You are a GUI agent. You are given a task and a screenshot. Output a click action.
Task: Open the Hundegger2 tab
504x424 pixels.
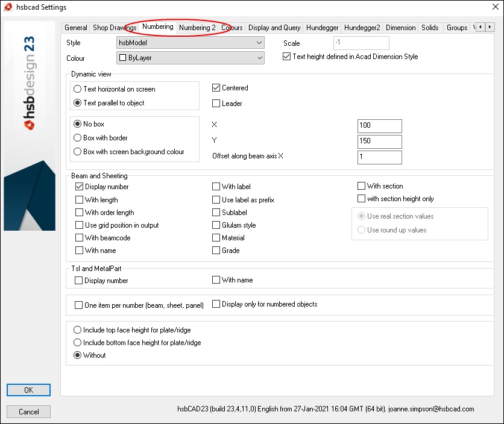362,28
